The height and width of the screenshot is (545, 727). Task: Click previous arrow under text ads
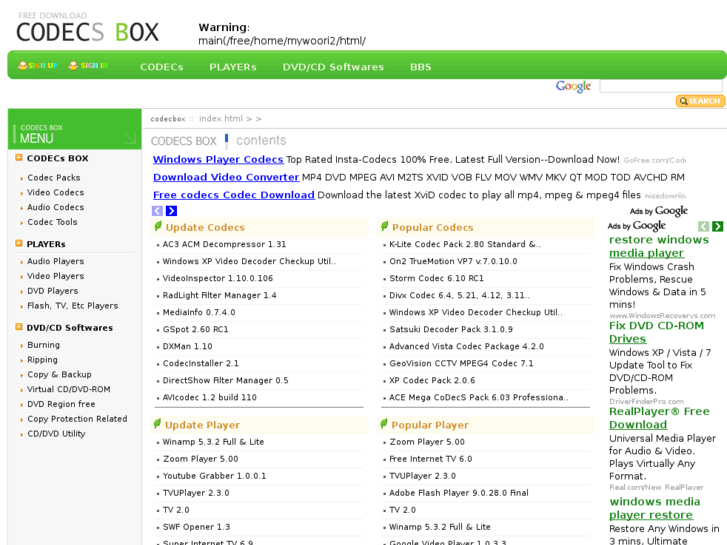158,211
